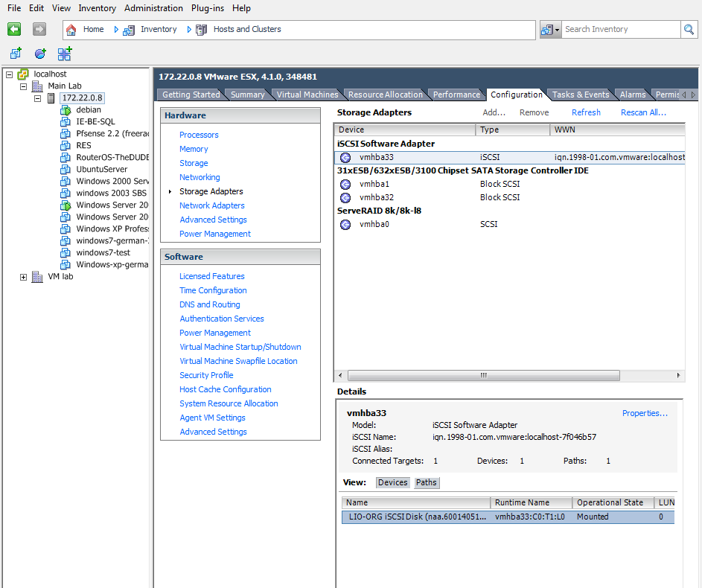The image size is (702, 588).
Task: Click the vmhba0 ServeRAID adapter icon
Action: tap(345, 224)
